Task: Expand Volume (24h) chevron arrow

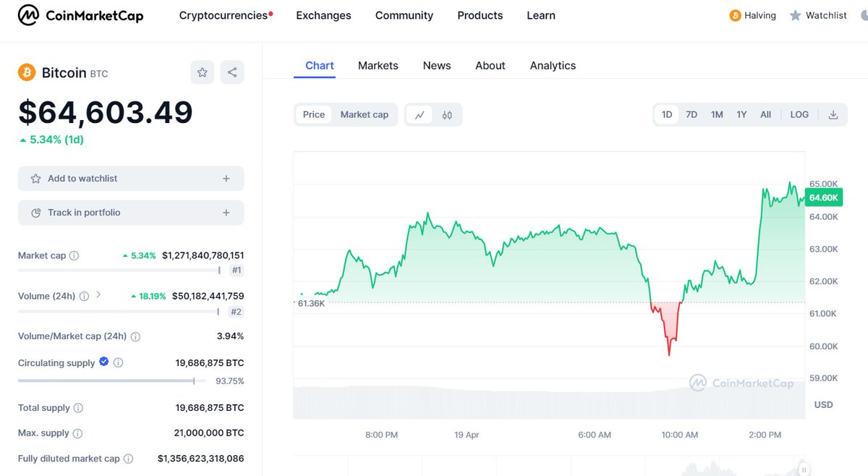Action: pos(98,295)
